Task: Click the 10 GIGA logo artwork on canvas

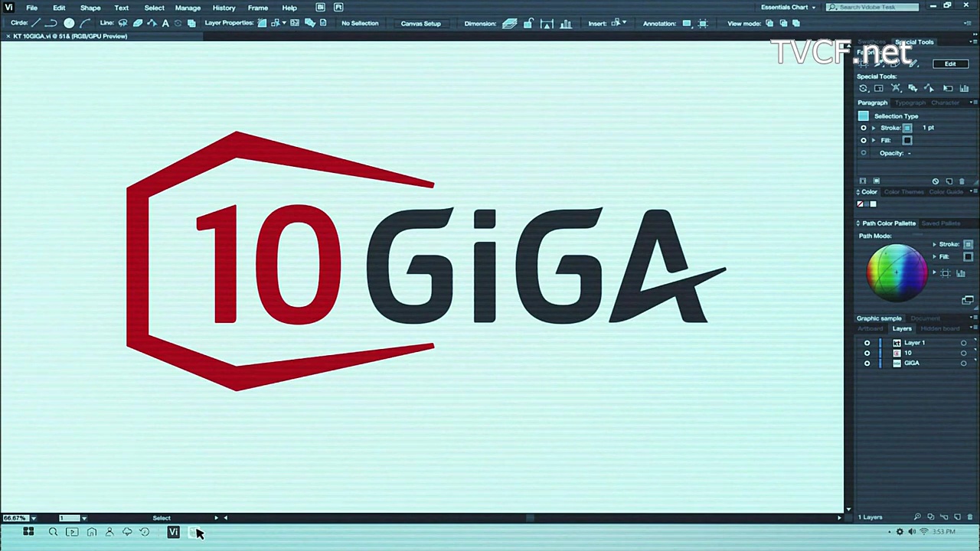Action: pos(426,261)
